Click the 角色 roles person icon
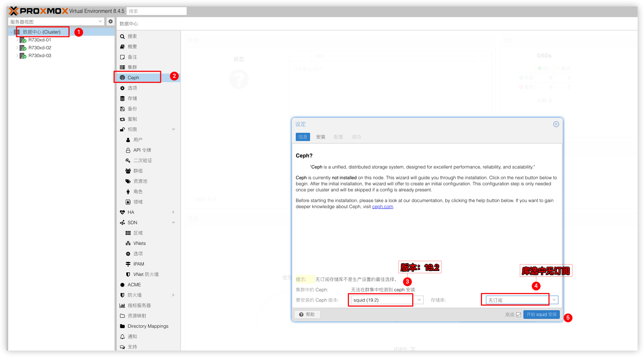This screenshot has height=357, width=644. click(128, 192)
